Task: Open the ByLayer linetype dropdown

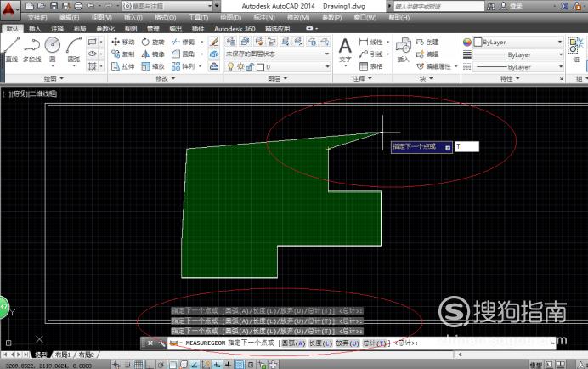Action: (518, 67)
